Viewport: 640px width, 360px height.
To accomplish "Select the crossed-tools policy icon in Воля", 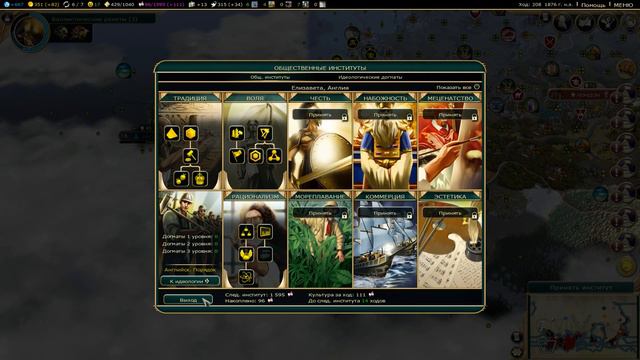I will click(x=264, y=133).
